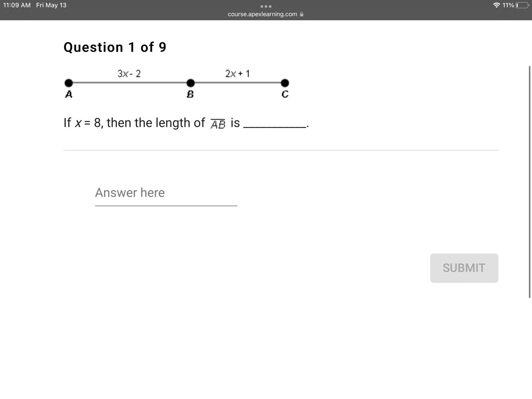Screen dimensions: 532x399
Task: Tap the three-dot multitasking menu
Action: pyautogui.click(x=266, y=6)
